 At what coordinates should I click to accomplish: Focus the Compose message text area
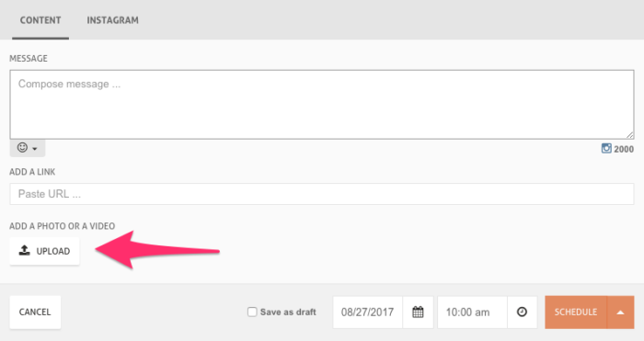(x=322, y=105)
